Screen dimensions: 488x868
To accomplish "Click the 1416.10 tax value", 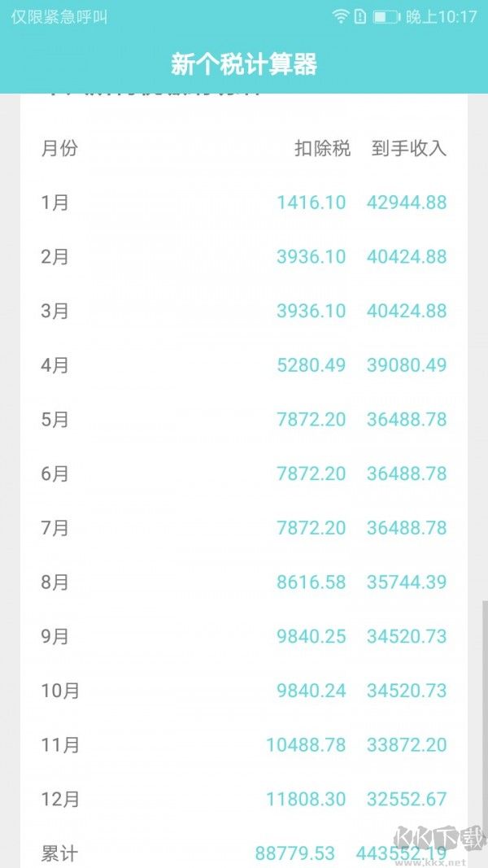I will point(311,203).
